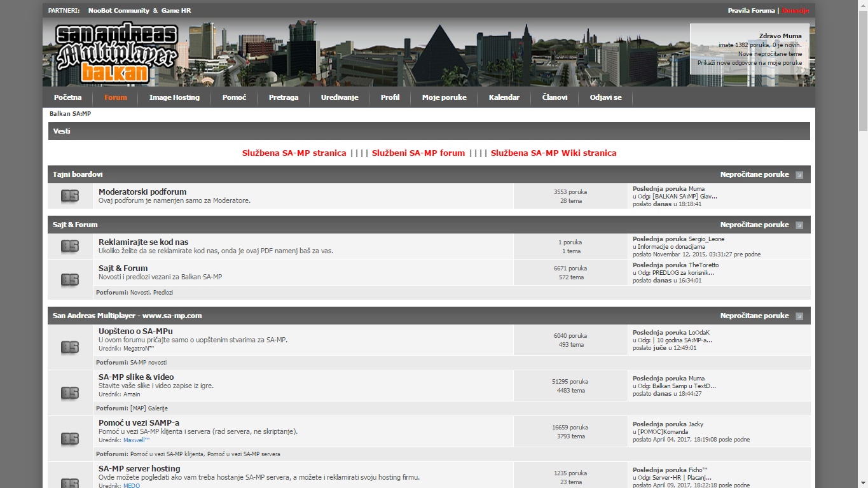
Task: Open last poster Jacky profile
Action: (x=696, y=424)
